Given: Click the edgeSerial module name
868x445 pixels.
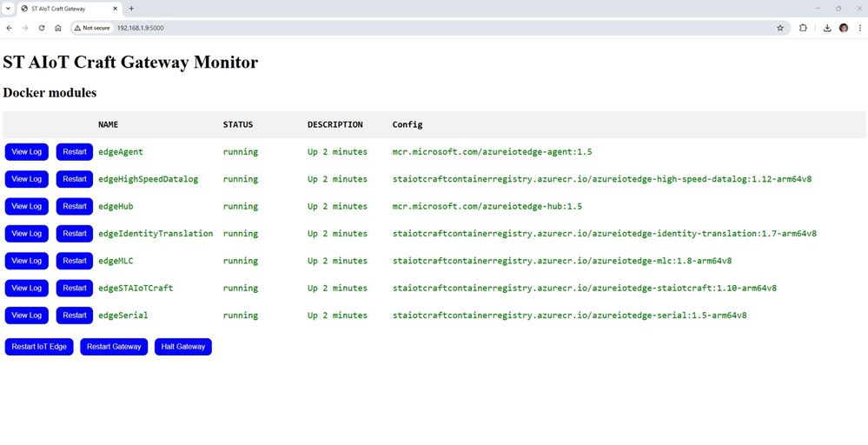Looking at the screenshot, I should (x=123, y=315).
